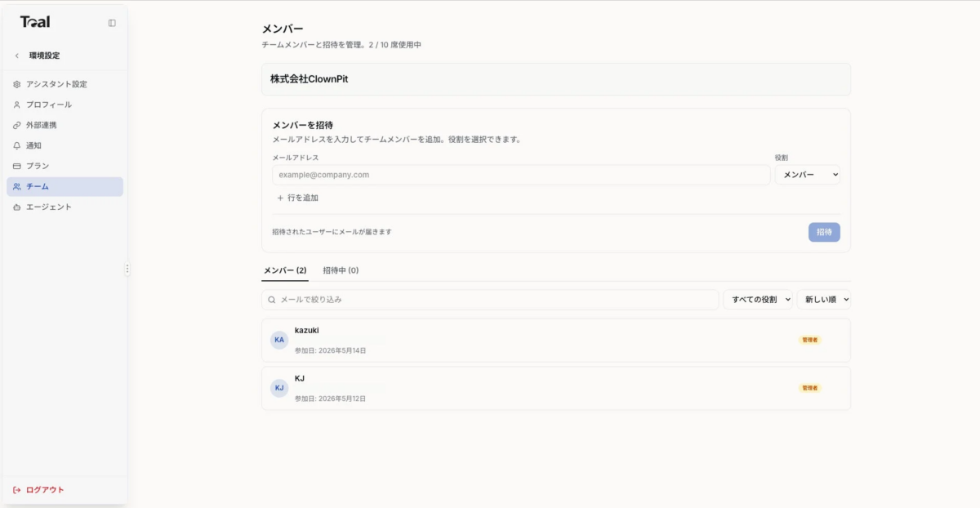Click member name KJ
This screenshot has width=980, height=508.
click(x=300, y=378)
